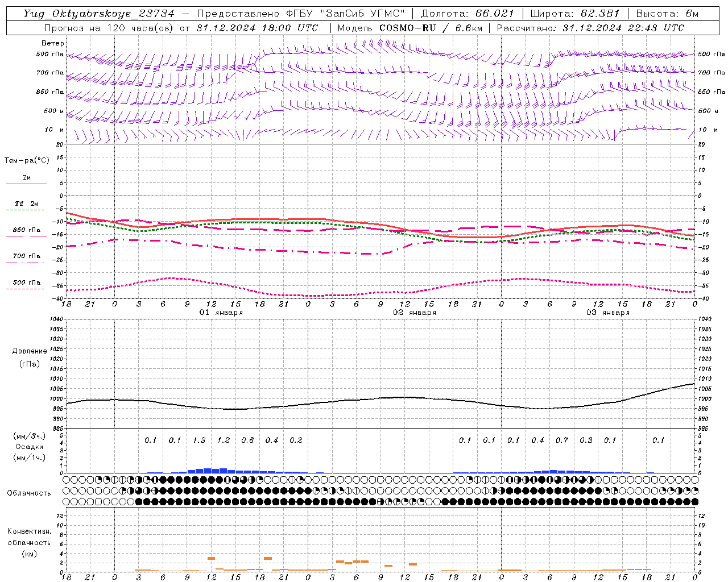Select the Тем-ра(°C) axis title
Viewport: 728px width, 582px height.
pos(27,161)
